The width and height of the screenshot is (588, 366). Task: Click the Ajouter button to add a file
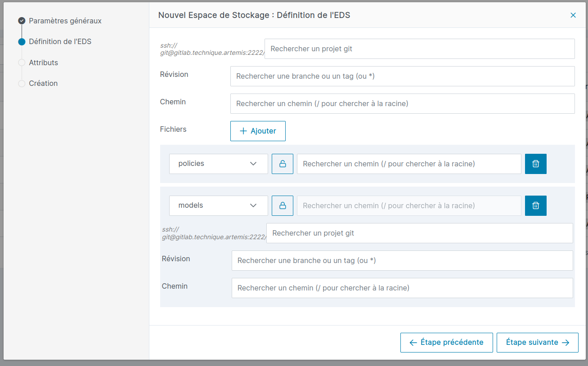(x=258, y=131)
